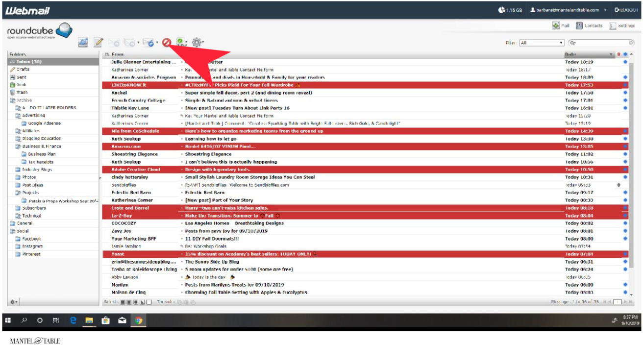644x345 pixels.
Task: Click the Reply All toolbar icon
Action: pyautogui.click(x=129, y=43)
